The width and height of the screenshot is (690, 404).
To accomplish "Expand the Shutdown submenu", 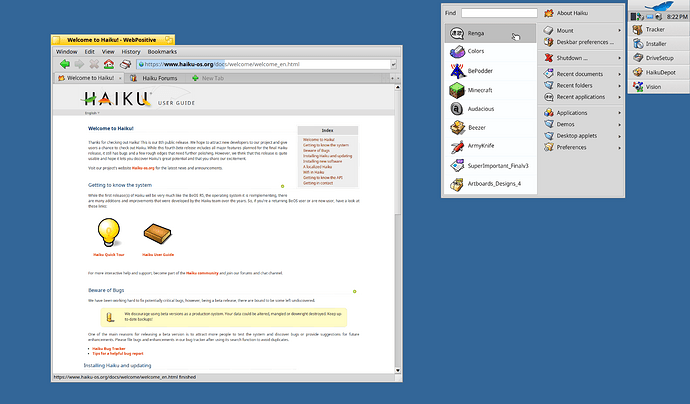I will (581, 58).
